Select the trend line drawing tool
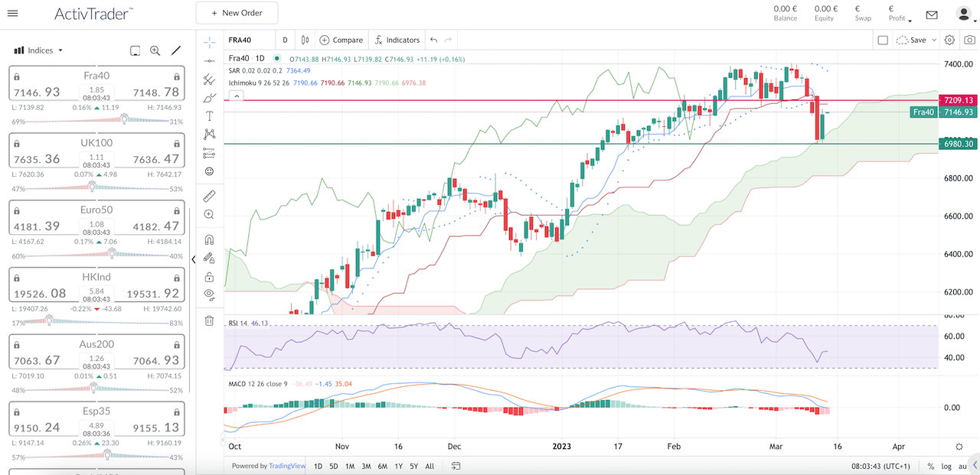Viewport: 980px width, 475px height. tap(209, 60)
